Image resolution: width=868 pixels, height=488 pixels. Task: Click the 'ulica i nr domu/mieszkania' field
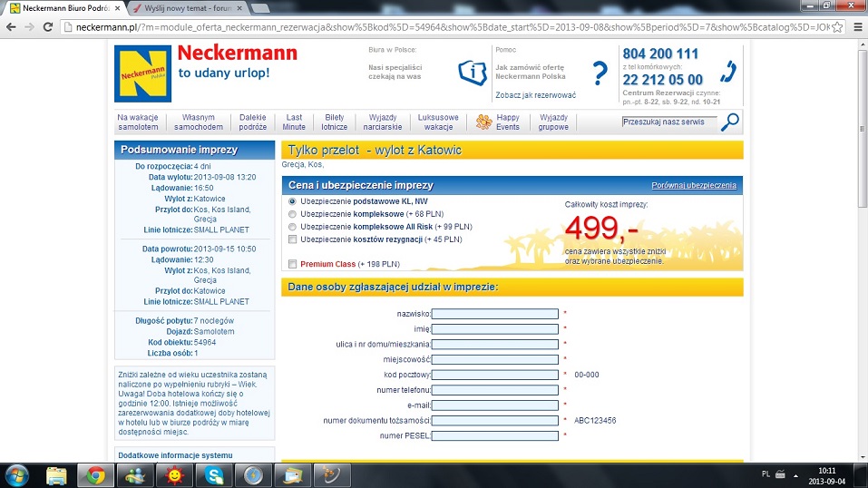495,345
